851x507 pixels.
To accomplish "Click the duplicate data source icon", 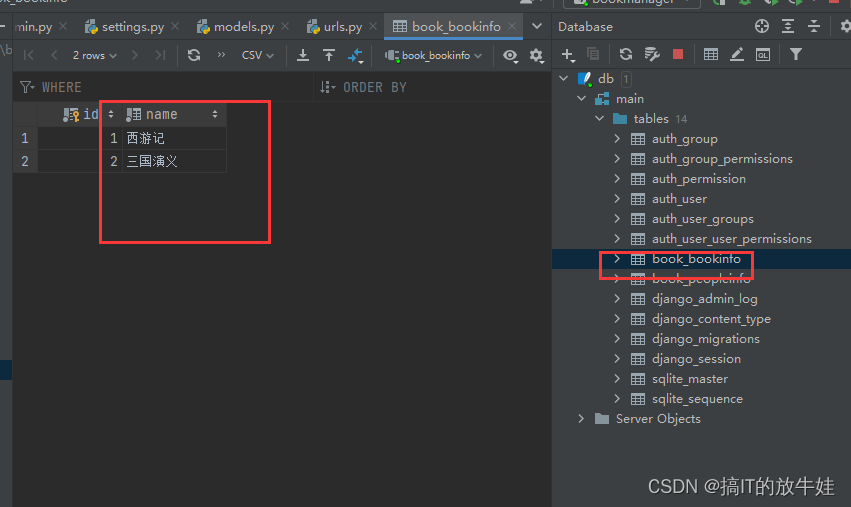I will 593,54.
